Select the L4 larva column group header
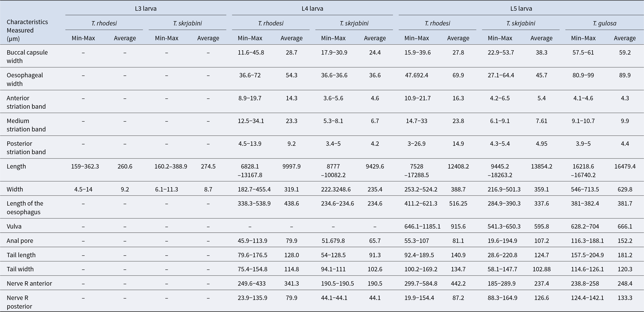Screen dimensions: 644x312 (312, 8)
